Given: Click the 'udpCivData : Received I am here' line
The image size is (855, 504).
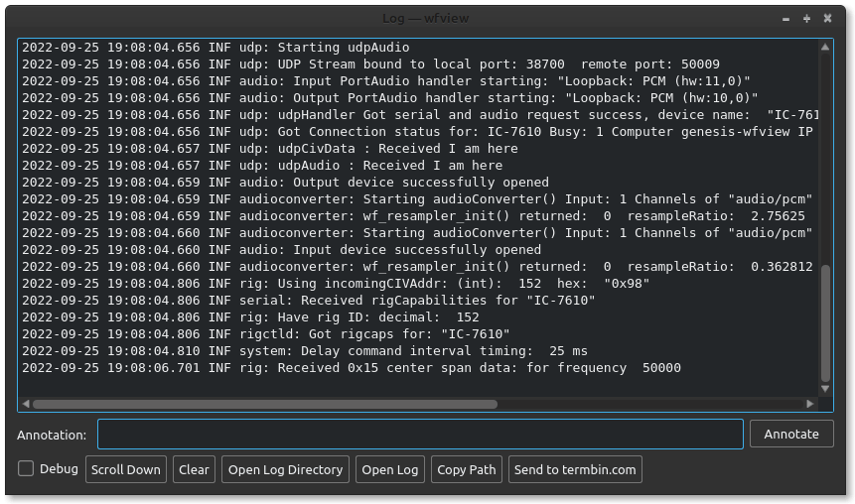Looking at the screenshot, I should [270, 149].
